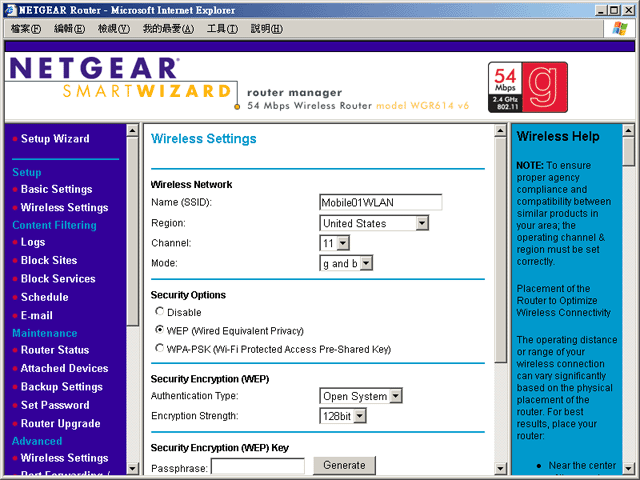The width and height of the screenshot is (640, 480).
Task: Open Block Sites link
Action: click(49, 260)
